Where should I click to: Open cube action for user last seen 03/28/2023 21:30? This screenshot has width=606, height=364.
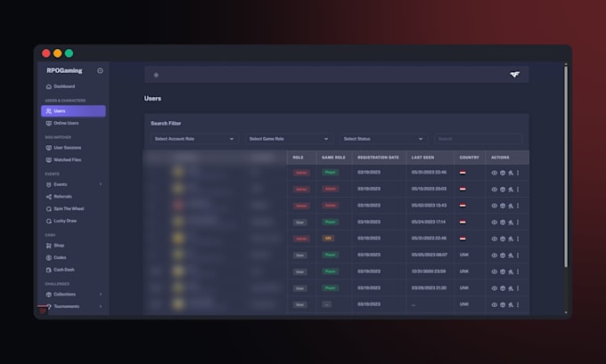[503, 288]
